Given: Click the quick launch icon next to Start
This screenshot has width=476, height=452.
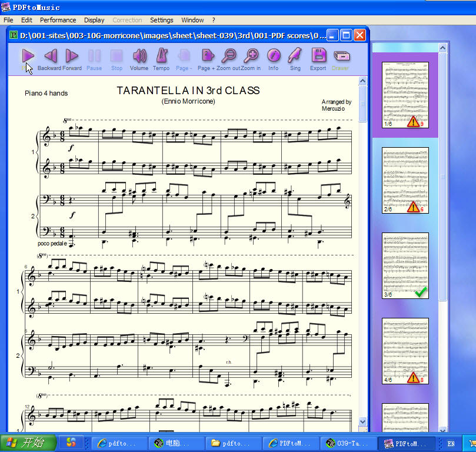Looking at the screenshot, I should tap(71, 442).
